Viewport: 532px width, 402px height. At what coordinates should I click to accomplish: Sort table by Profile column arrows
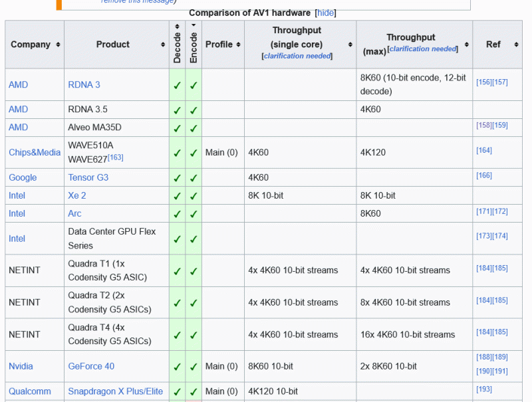coord(238,45)
